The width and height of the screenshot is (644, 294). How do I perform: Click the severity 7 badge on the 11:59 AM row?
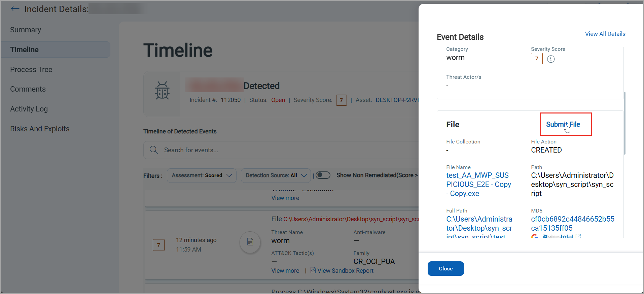click(158, 245)
